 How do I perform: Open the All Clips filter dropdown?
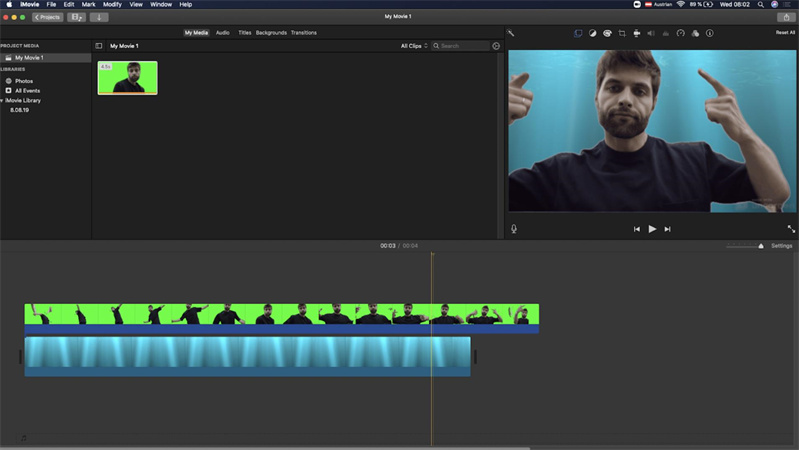click(x=414, y=46)
